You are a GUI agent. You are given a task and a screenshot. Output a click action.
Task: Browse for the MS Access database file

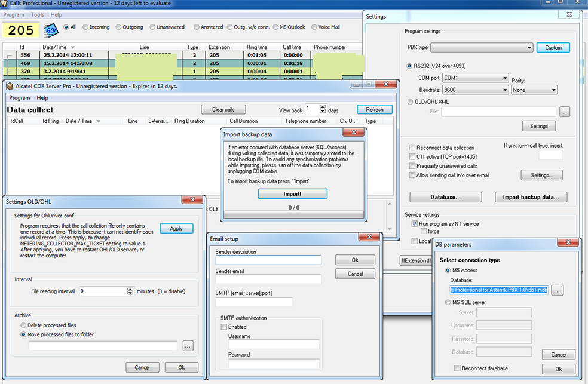coord(558,290)
